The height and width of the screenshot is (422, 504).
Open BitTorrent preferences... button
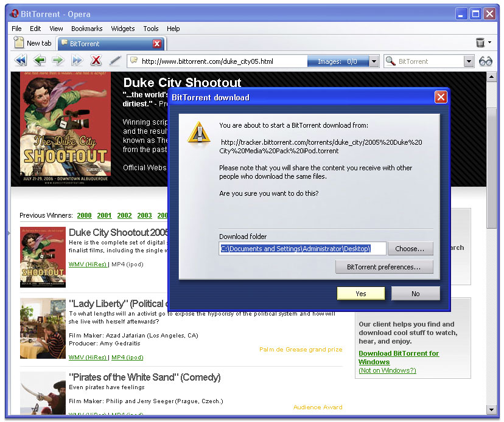[x=384, y=267]
